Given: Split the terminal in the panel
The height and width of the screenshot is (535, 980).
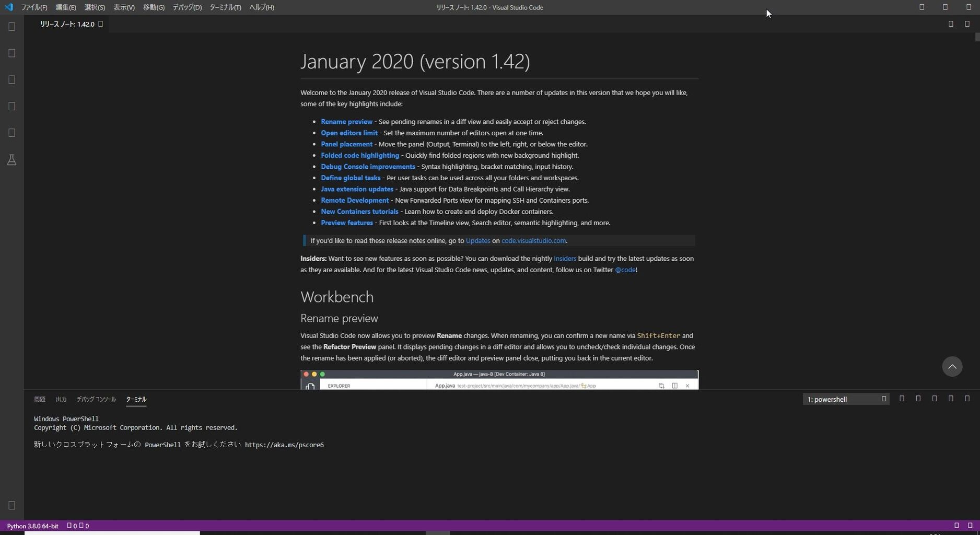Looking at the screenshot, I should click(918, 399).
